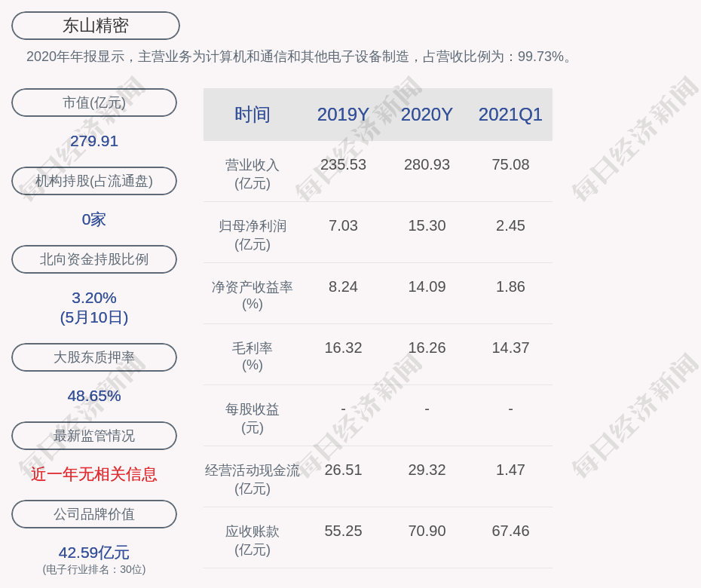Select the 北向资金持股比例 label
701x588 pixels.
pos(94,259)
